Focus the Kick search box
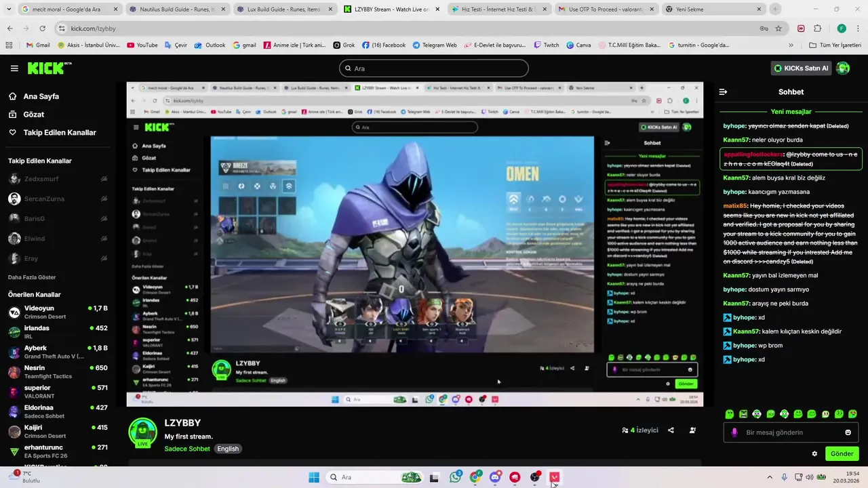 433,68
